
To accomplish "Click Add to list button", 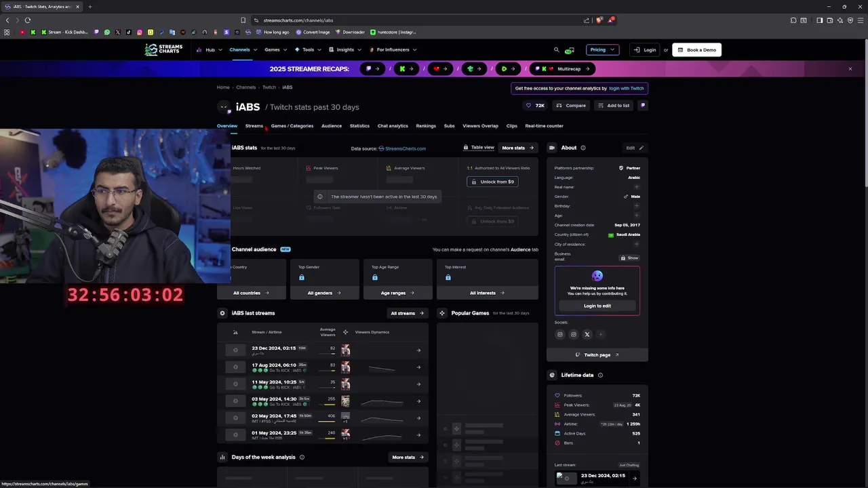I will 614,106.
